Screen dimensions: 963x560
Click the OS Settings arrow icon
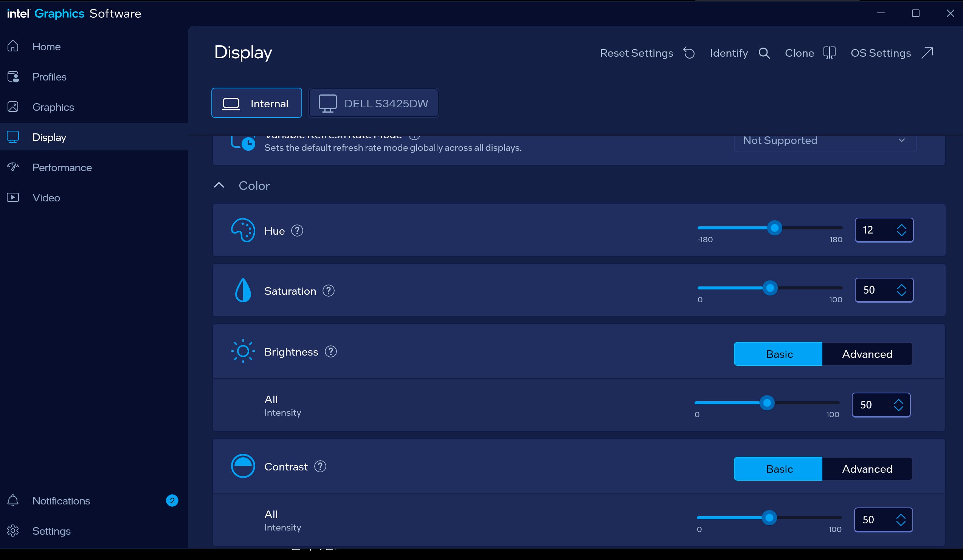[927, 53]
